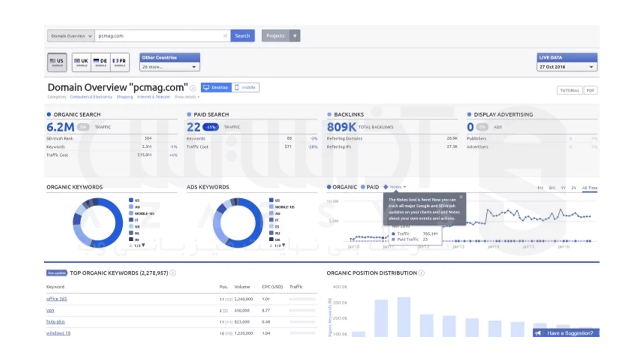644x362 pixels.
Task: Toggle the ORGANIC series in trend chart
Action: [x=342, y=187]
